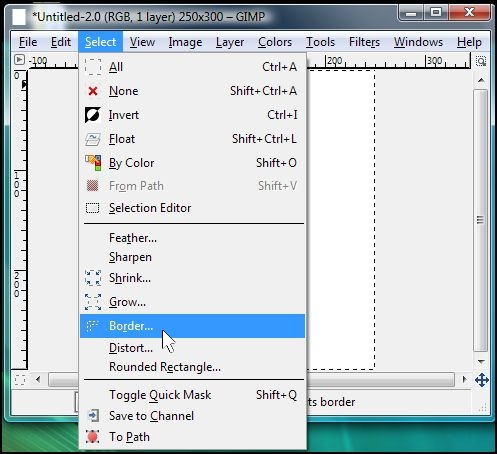Open the Image menu
The width and height of the screenshot is (497, 454).
tap(185, 42)
